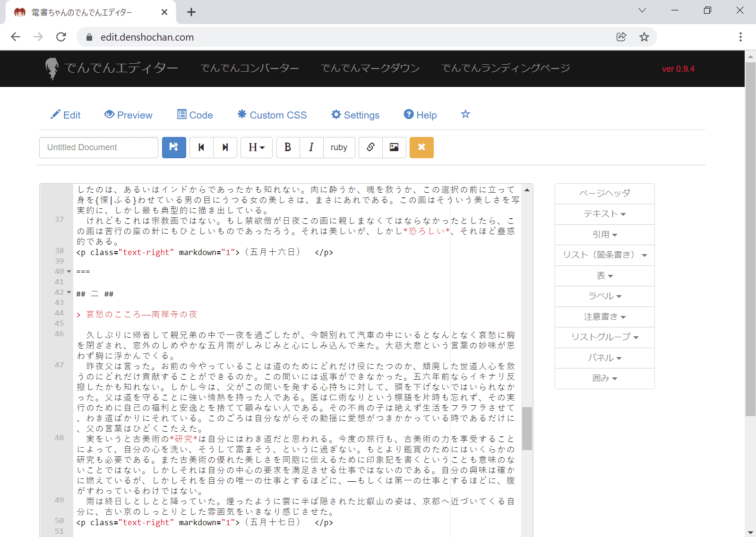Expand the 表 dropdown
Image resolution: width=756 pixels, height=537 pixels.
click(x=605, y=276)
